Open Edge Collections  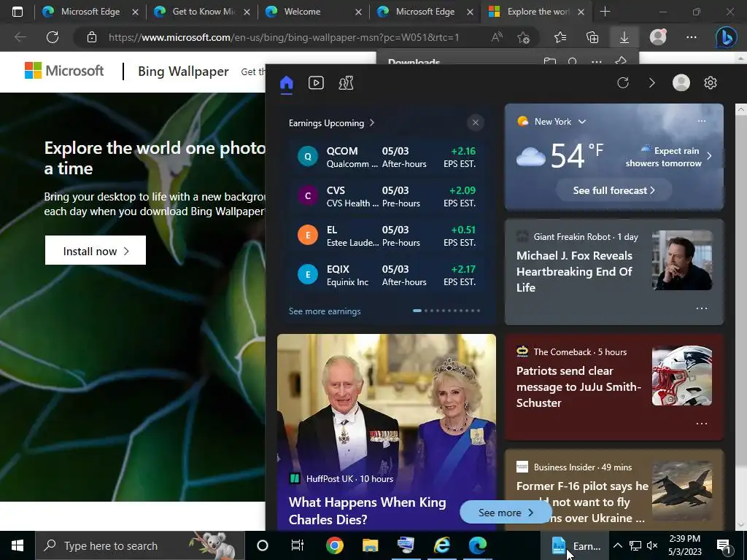click(x=592, y=37)
